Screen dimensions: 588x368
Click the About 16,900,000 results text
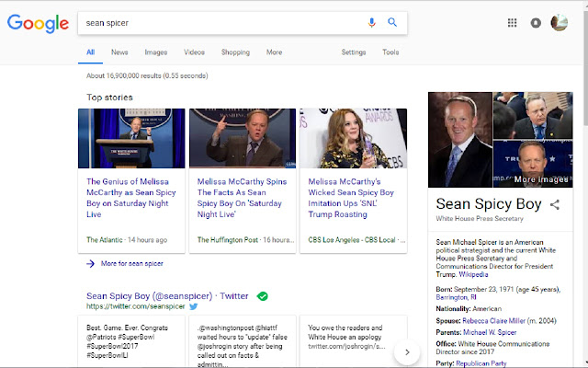click(147, 75)
